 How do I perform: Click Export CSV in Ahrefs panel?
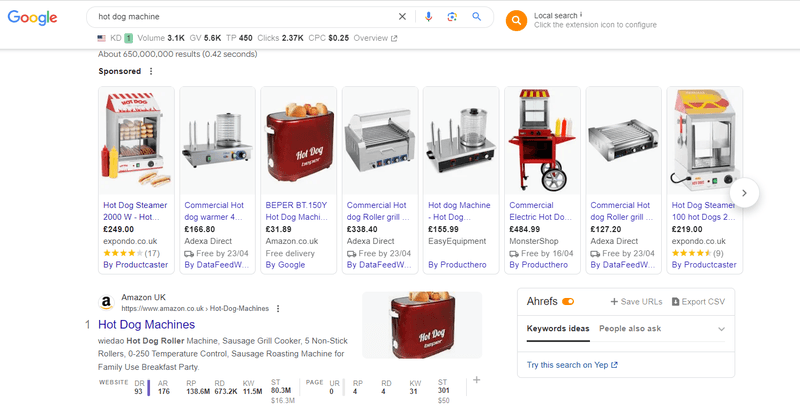698,302
